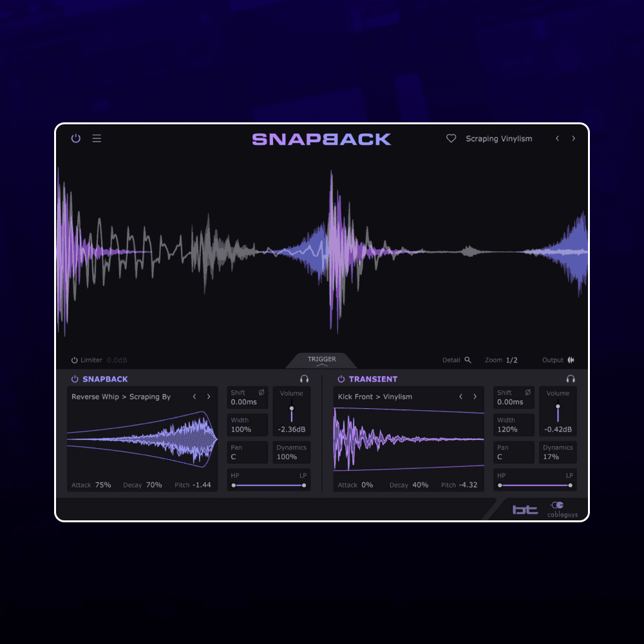Click the Transient Width 120% field
Image resolution: width=644 pixels, height=644 pixels.
pos(513,424)
